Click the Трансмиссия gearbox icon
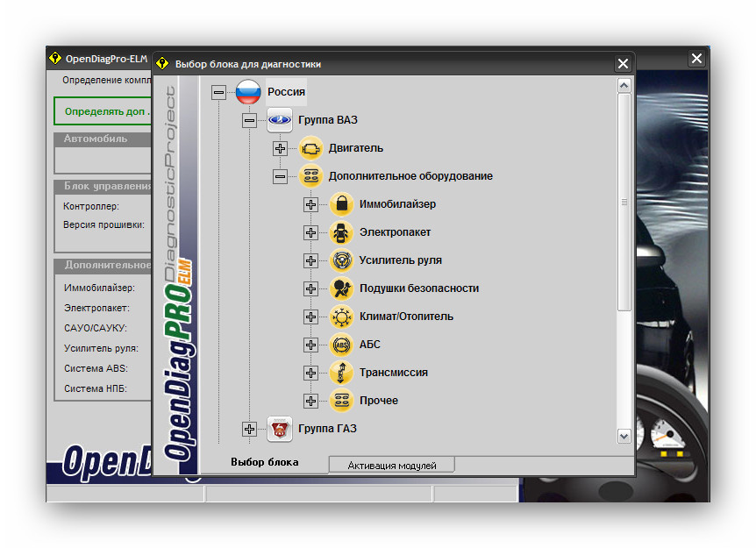756x548 pixels. pyautogui.click(x=341, y=373)
